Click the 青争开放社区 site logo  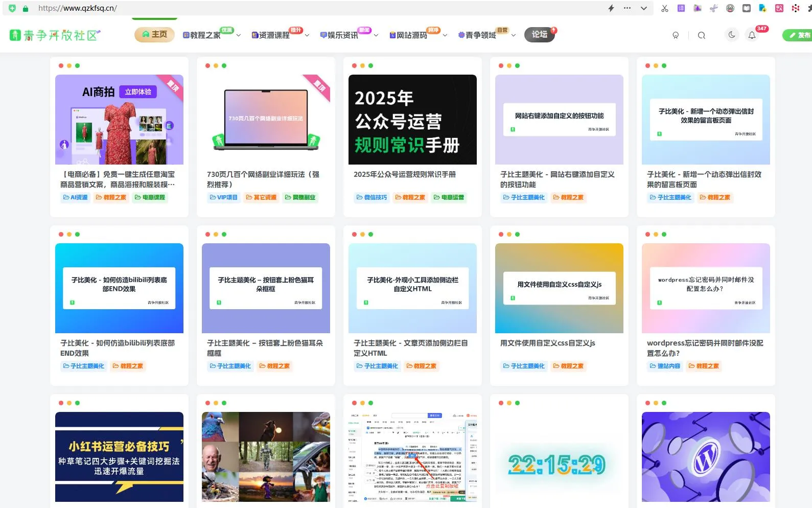click(55, 35)
